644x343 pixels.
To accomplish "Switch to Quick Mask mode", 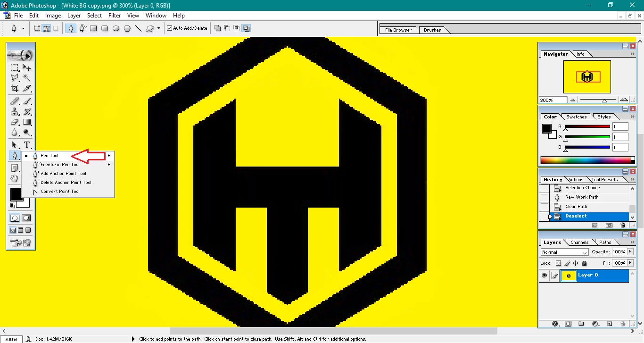I will pos(26,218).
